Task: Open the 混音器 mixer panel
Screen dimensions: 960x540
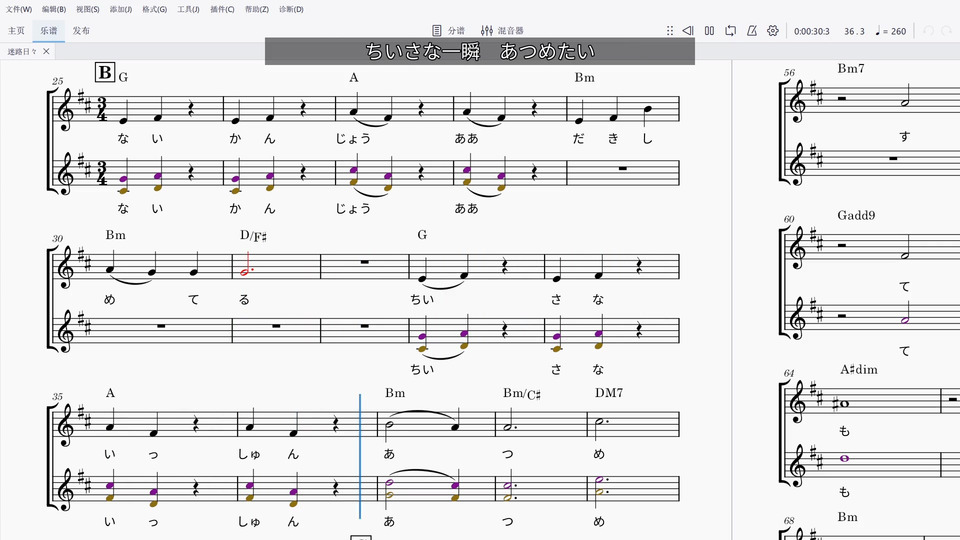Action: (502, 31)
